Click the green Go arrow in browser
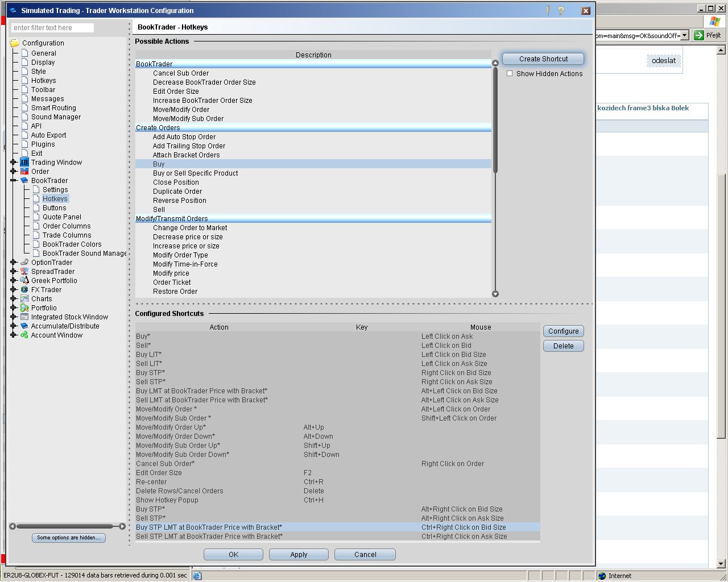 pyautogui.click(x=699, y=35)
